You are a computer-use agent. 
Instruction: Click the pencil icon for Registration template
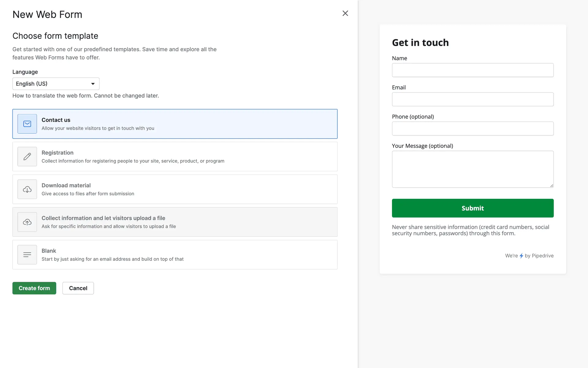pos(27,156)
